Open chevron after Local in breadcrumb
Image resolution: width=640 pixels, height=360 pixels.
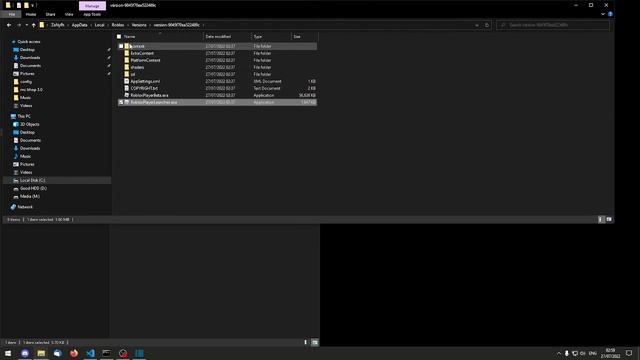click(108, 25)
